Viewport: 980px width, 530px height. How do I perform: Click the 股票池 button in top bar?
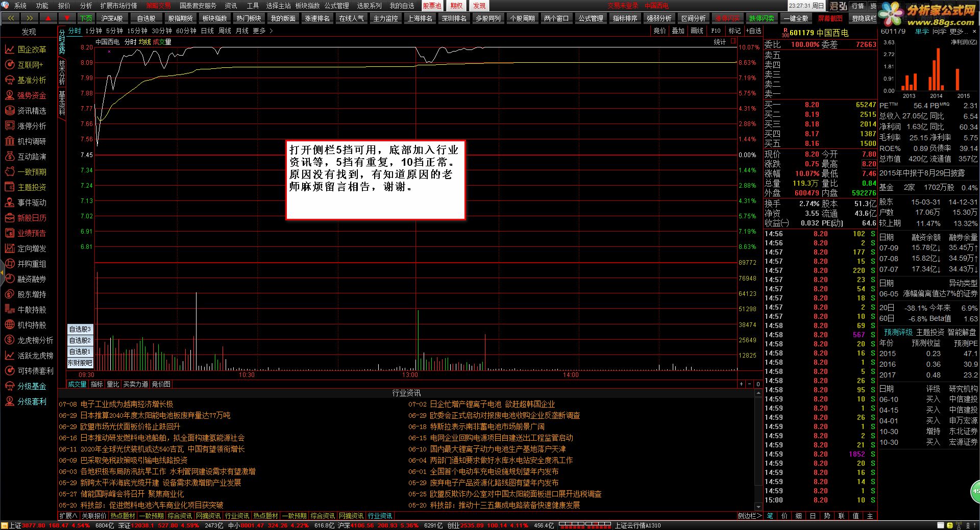432,6
